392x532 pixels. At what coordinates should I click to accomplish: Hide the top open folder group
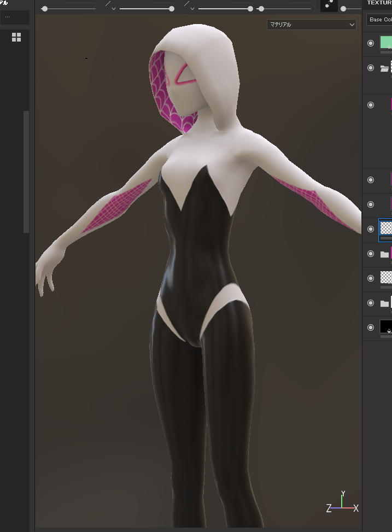pyautogui.click(x=371, y=68)
